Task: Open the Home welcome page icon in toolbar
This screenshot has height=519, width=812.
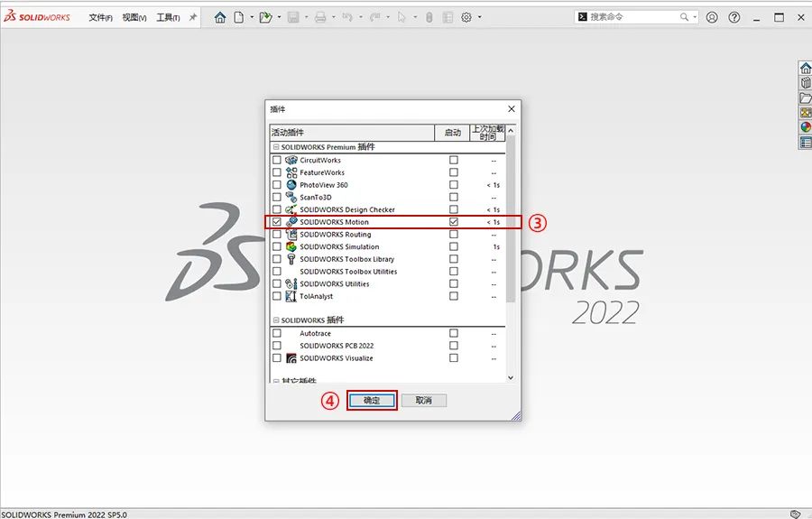Action: pyautogui.click(x=220, y=18)
